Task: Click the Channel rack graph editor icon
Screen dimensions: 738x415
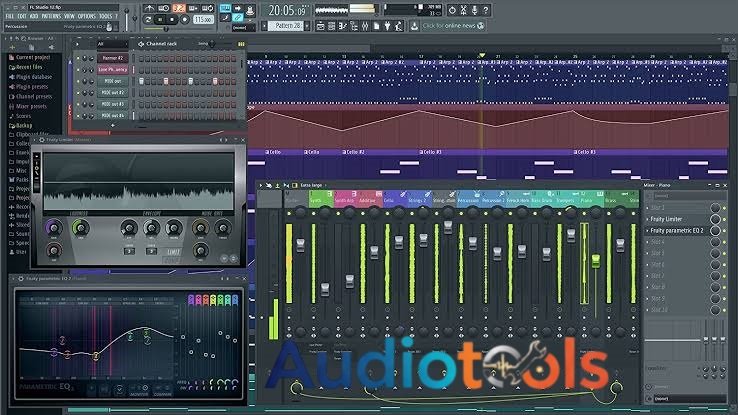Action: tap(241, 44)
